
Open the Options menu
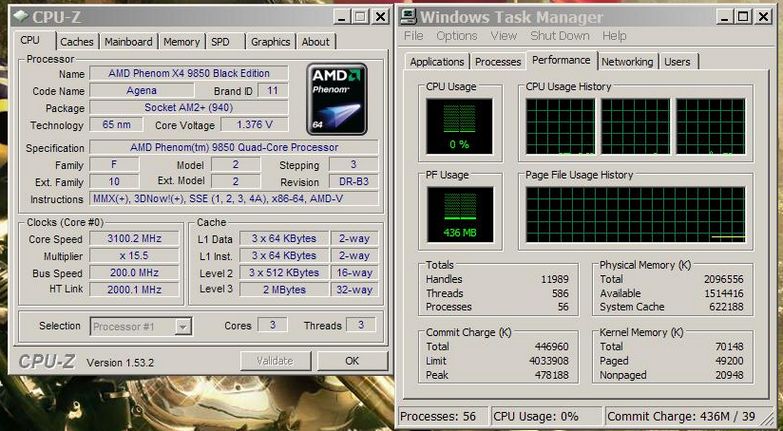[x=456, y=36]
